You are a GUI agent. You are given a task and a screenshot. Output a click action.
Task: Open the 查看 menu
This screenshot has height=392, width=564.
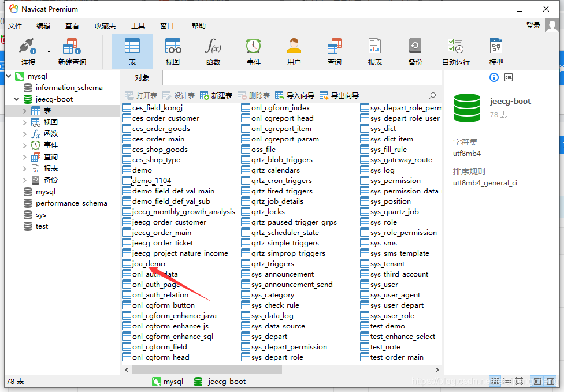click(72, 25)
